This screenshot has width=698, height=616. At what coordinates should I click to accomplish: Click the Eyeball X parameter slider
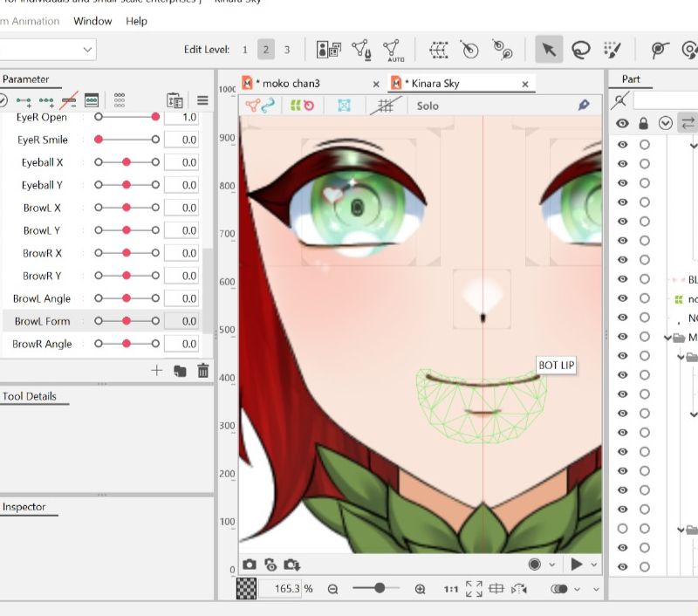tap(127, 162)
